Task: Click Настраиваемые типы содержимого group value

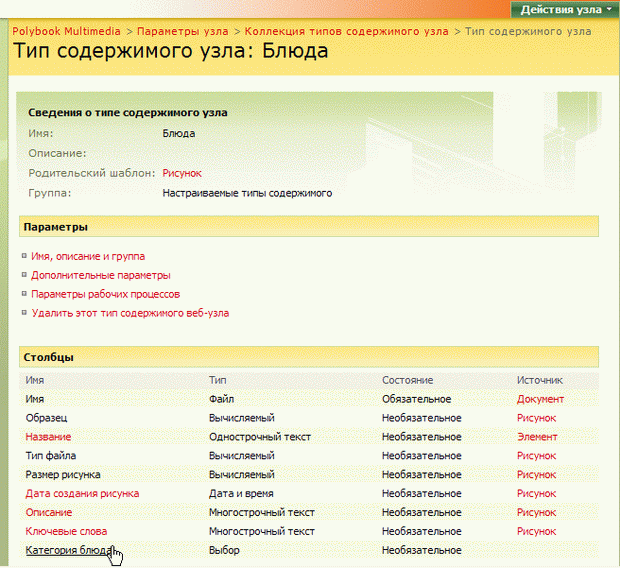Action: point(247,193)
